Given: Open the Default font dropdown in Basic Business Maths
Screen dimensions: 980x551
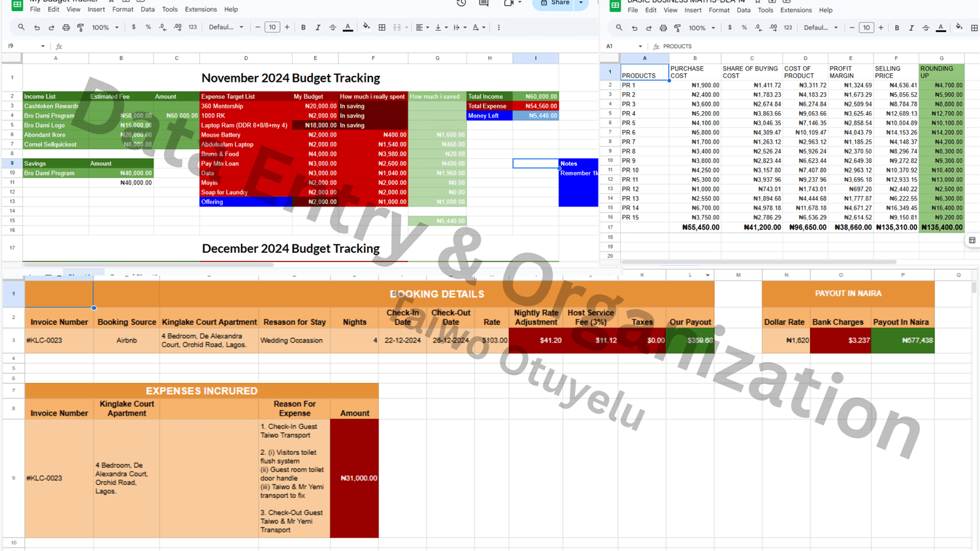Looking at the screenshot, I should 821,28.
